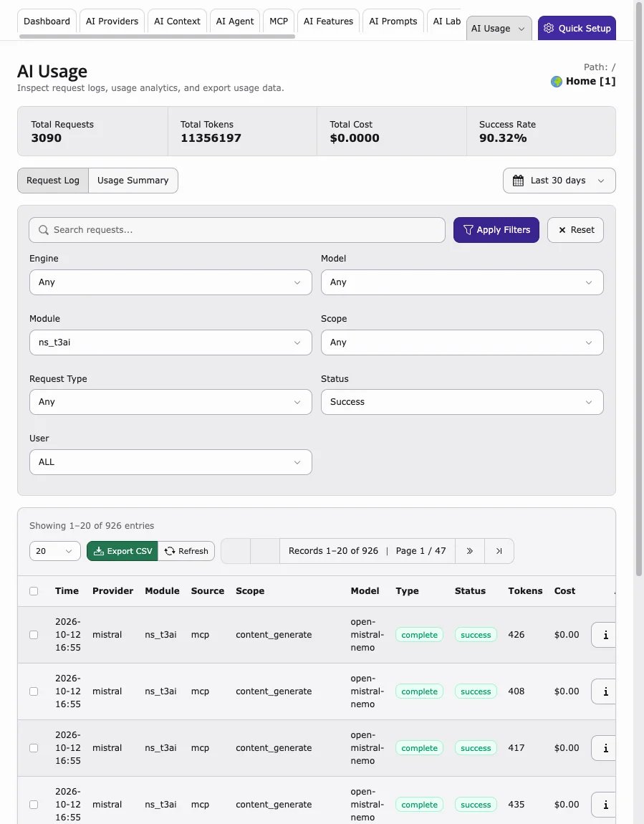Click the funnel icon on Apply Filters
Screen dimensions: 644x824
click(468, 230)
